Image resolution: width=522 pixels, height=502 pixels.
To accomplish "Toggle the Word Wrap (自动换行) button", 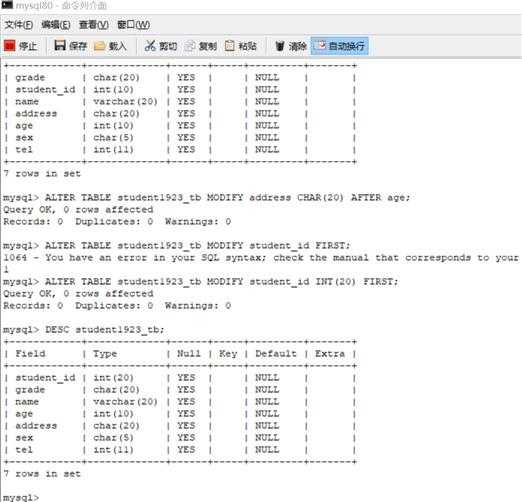I will click(x=340, y=46).
